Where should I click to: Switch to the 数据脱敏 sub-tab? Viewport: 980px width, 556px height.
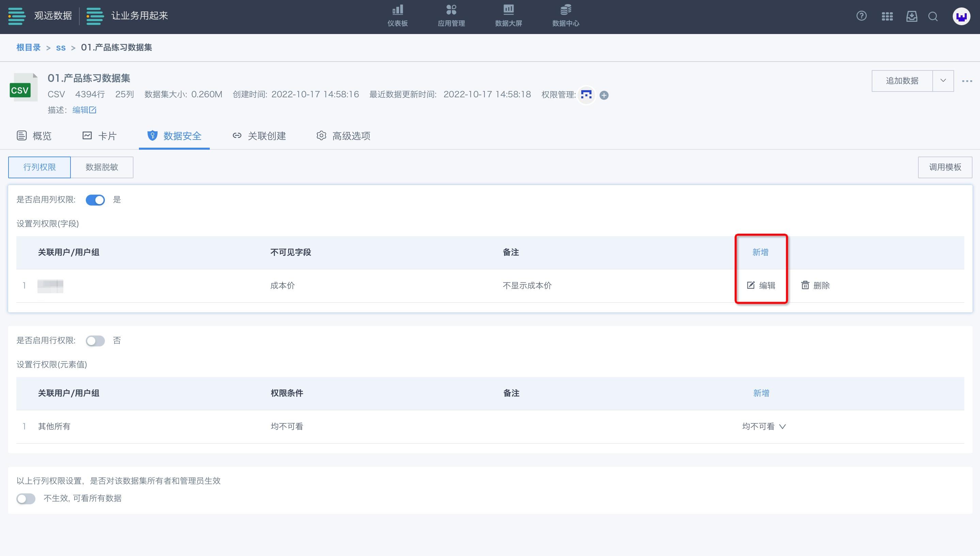101,167
